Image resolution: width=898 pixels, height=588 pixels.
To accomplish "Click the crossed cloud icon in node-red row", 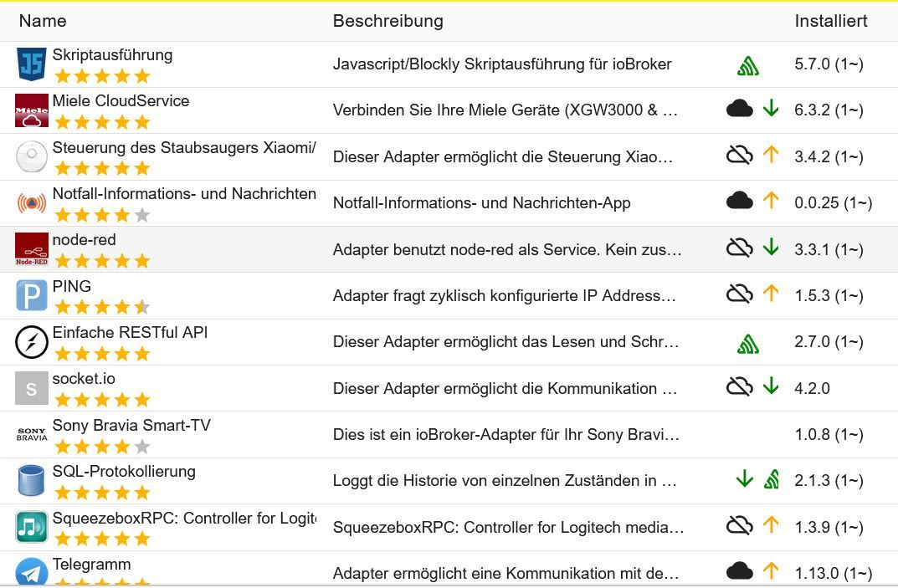I will 739,248.
